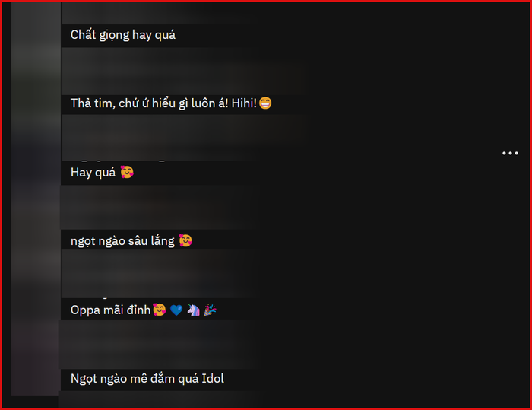532x410 pixels.
Task: Click the grinning emoji after "Hihi!"
Action: (265, 103)
